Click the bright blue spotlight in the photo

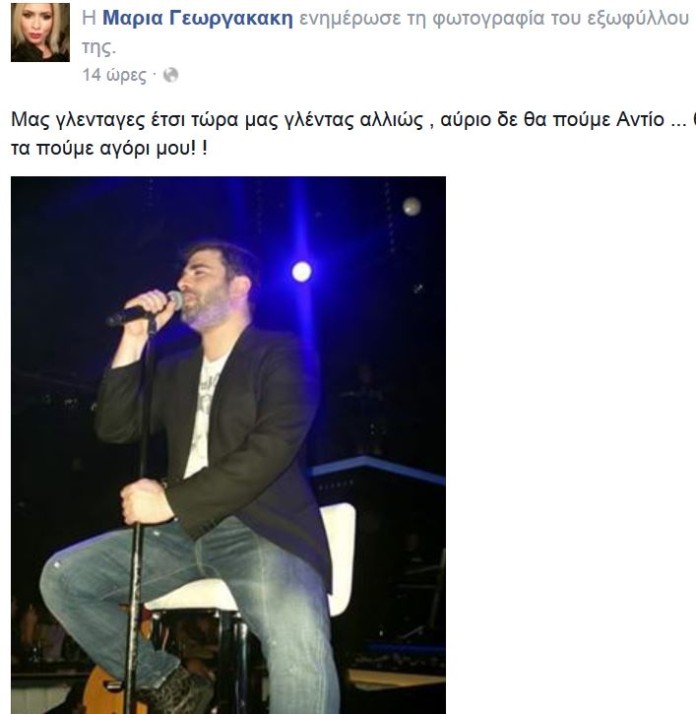(x=302, y=272)
